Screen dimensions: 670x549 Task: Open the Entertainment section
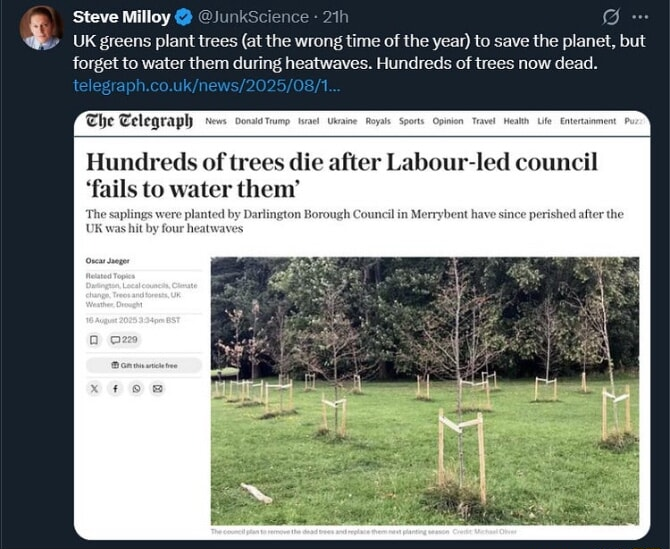(588, 121)
